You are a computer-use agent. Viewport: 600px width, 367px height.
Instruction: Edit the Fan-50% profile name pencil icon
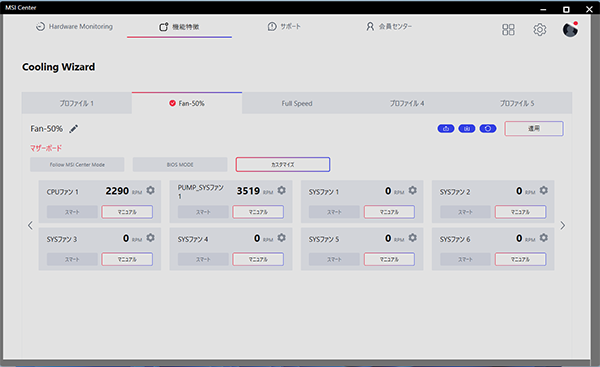[x=74, y=129]
